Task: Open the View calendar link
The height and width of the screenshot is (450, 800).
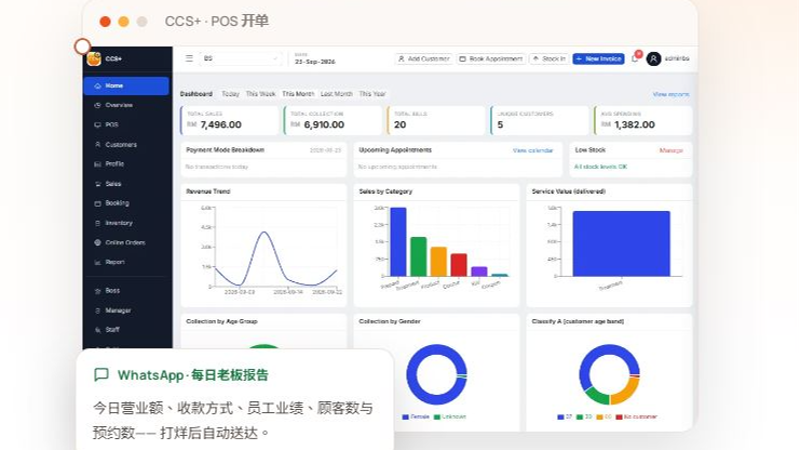Action: 533,151
